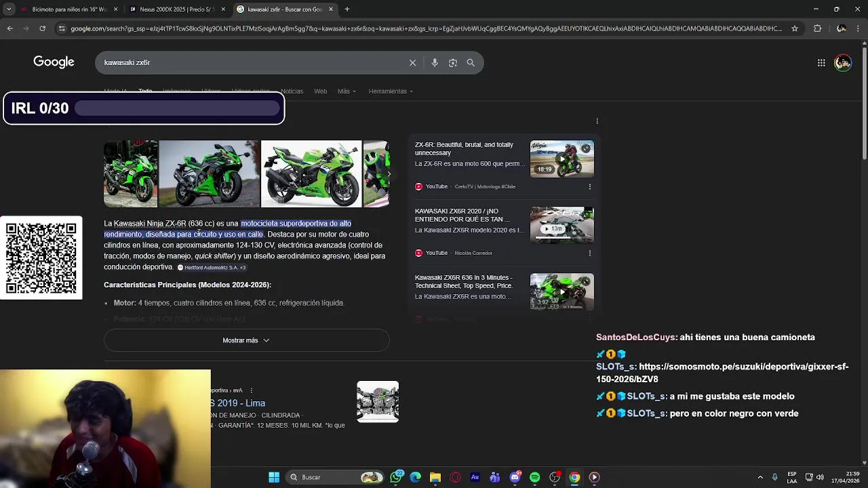
Task: Open the second Kawasaki motorcycle image
Action: (x=209, y=174)
